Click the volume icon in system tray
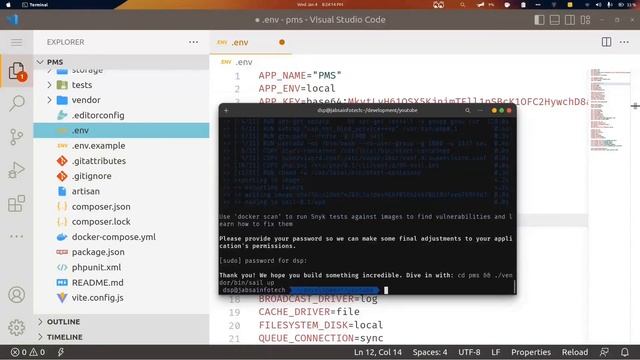 598,4
